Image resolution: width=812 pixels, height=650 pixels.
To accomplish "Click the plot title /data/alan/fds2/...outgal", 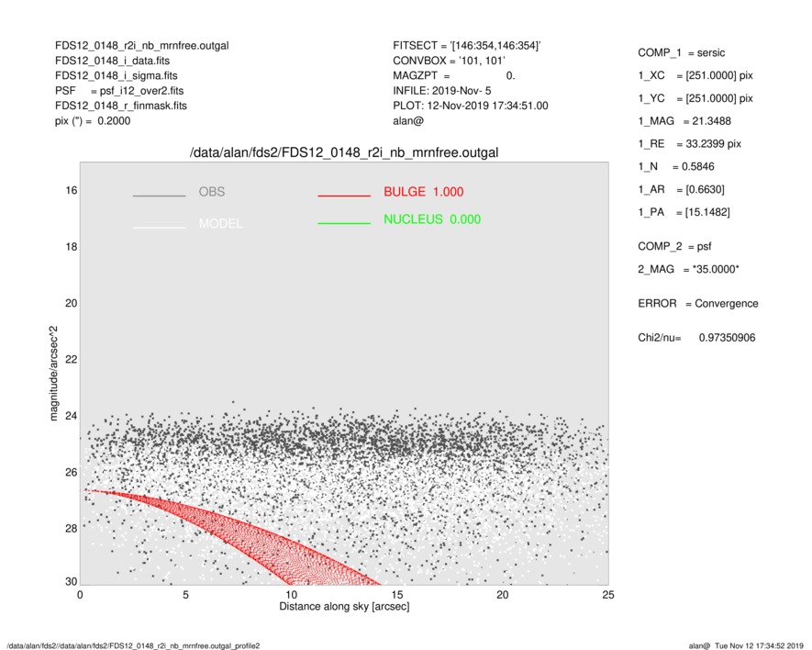I will click(x=344, y=152).
